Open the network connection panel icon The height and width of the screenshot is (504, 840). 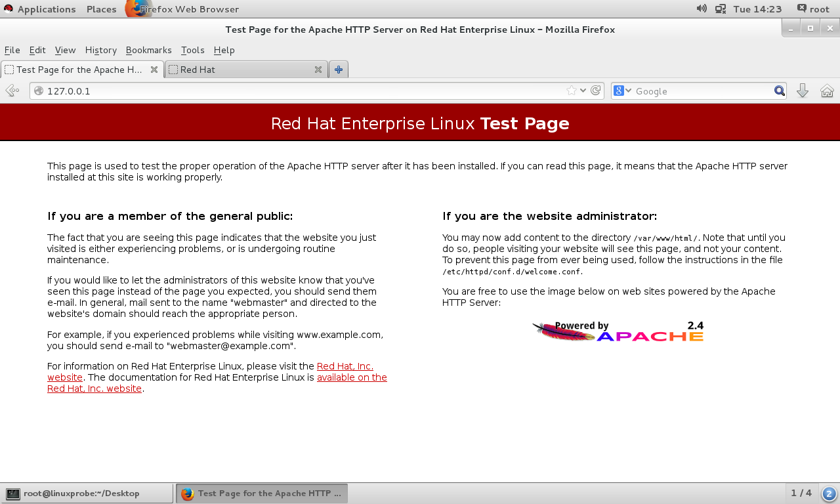(x=721, y=9)
